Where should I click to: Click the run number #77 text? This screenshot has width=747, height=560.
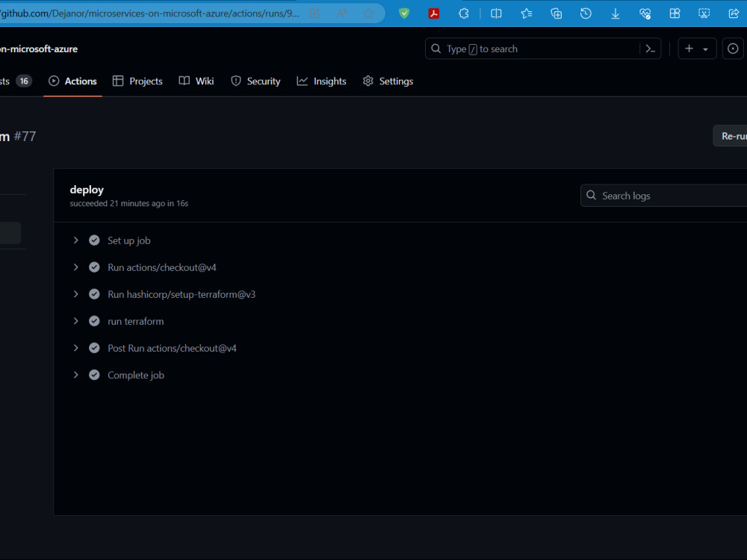(x=25, y=136)
